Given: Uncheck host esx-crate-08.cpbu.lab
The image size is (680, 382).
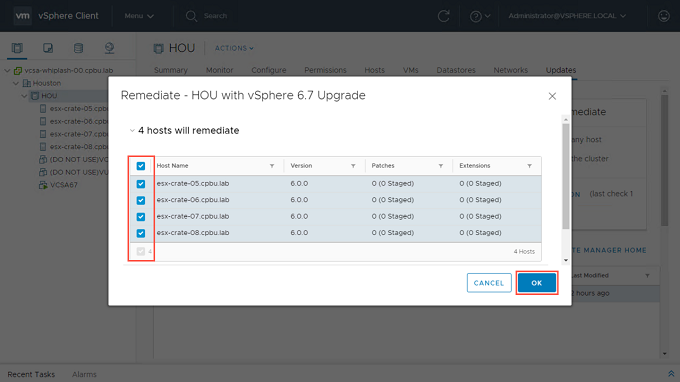Looking at the screenshot, I should [141, 233].
